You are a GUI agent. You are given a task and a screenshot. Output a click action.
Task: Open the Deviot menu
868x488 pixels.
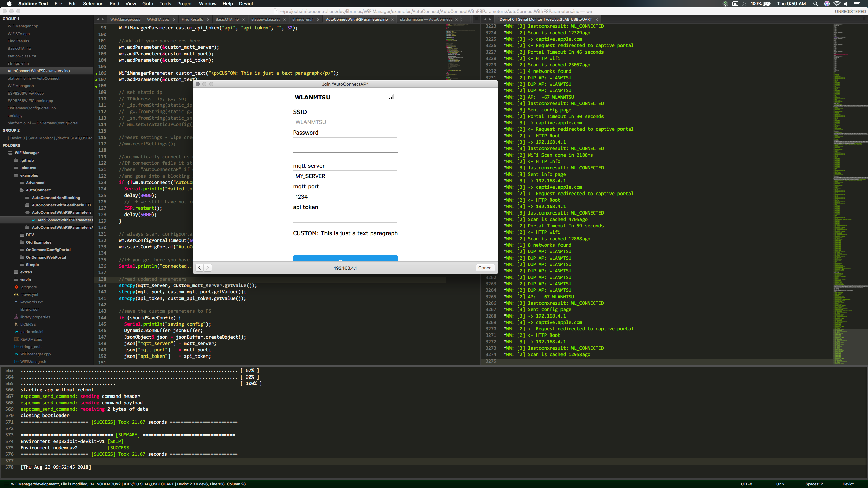click(245, 4)
